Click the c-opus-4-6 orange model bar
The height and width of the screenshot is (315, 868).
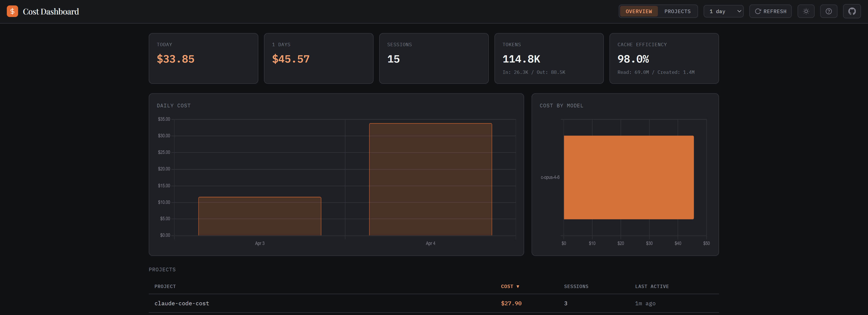[x=628, y=178]
